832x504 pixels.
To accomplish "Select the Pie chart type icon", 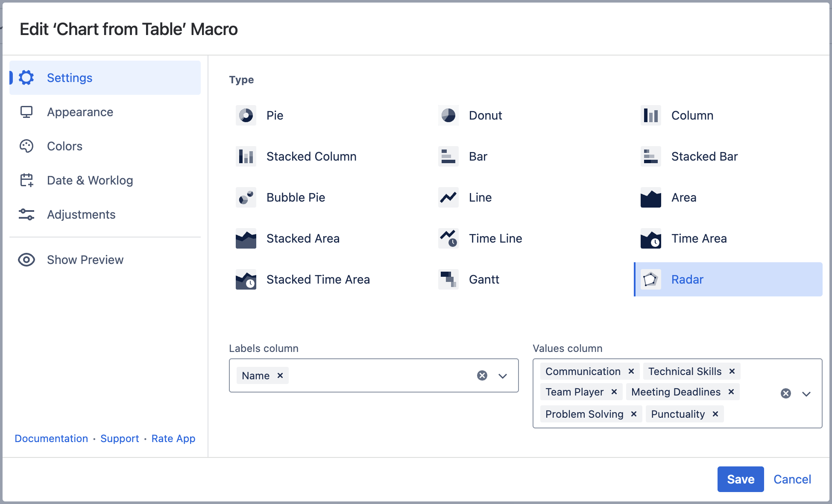I will [246, 115].
